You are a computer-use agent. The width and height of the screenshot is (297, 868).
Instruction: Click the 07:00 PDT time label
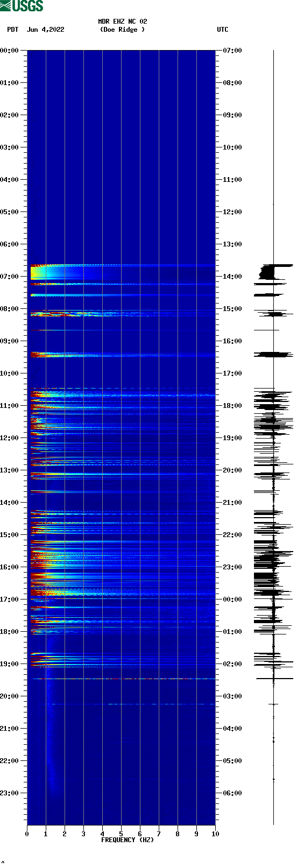pyautogui.click(x=10, y=277)
